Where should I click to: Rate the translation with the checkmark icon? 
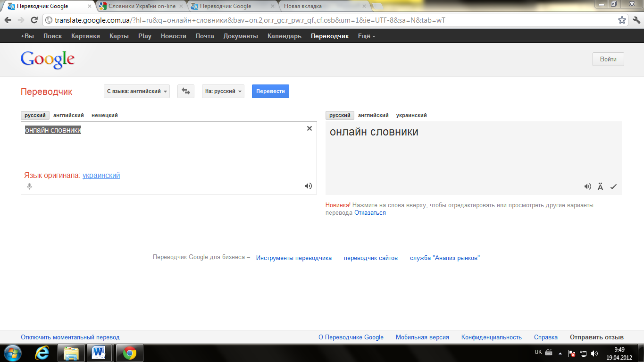[x=613, y=186]
